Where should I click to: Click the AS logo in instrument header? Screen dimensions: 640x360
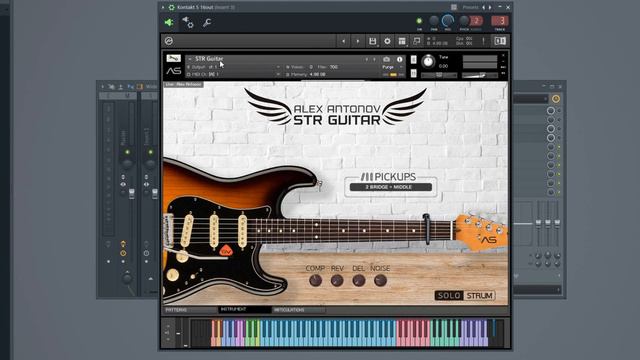click(x=174, y=71)
